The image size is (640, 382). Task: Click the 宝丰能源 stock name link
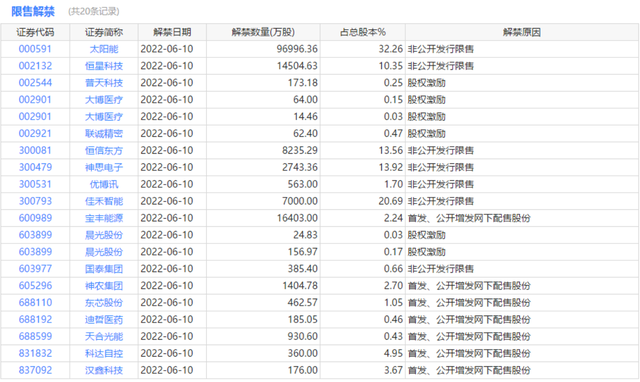[104, 218]
